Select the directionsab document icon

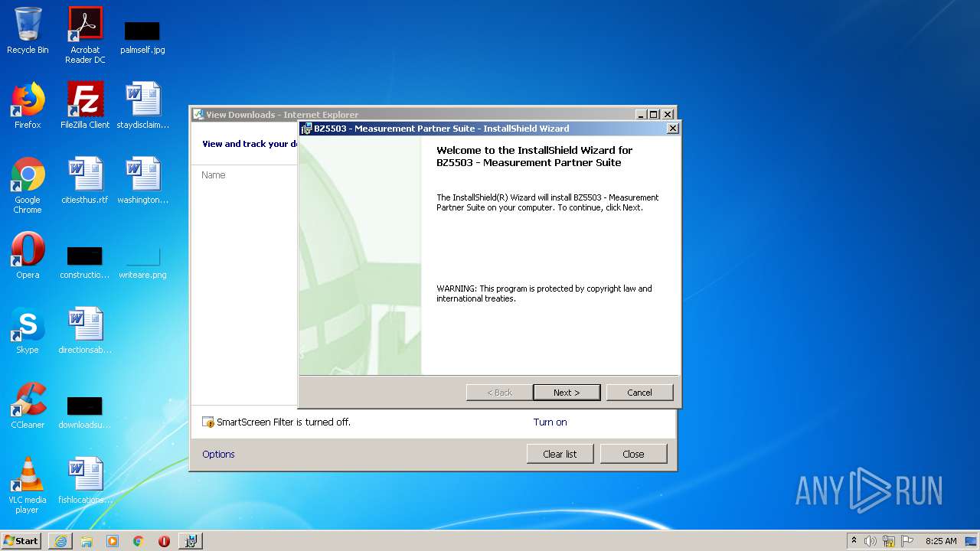[x=85, y=331]
